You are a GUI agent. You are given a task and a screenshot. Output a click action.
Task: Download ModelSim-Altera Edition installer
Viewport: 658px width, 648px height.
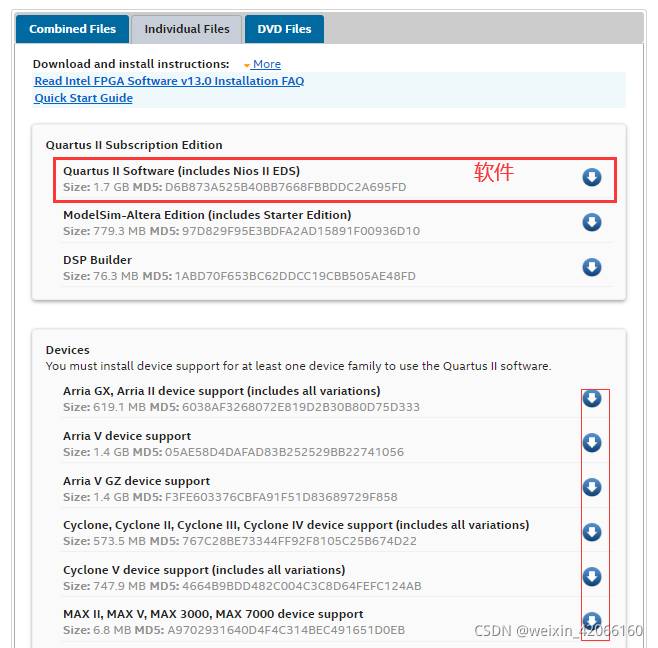coord(592,222)
